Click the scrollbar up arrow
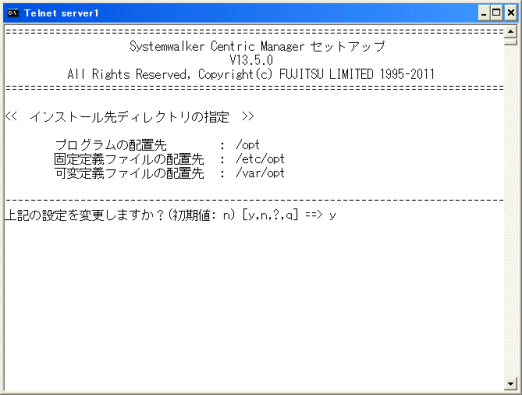Screen dimensions: 522x395 click(510, 32)
